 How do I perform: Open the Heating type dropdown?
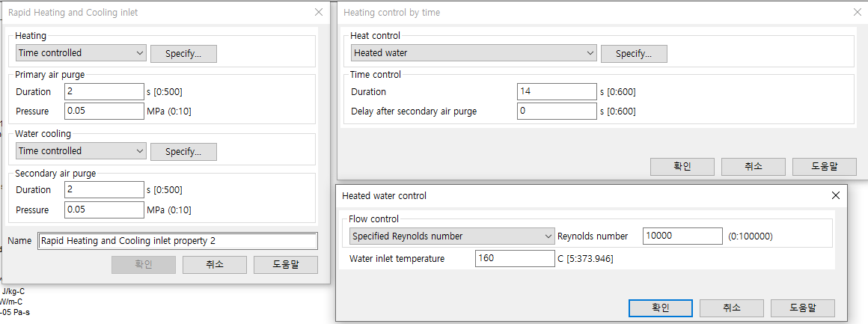tap(81, 53)
